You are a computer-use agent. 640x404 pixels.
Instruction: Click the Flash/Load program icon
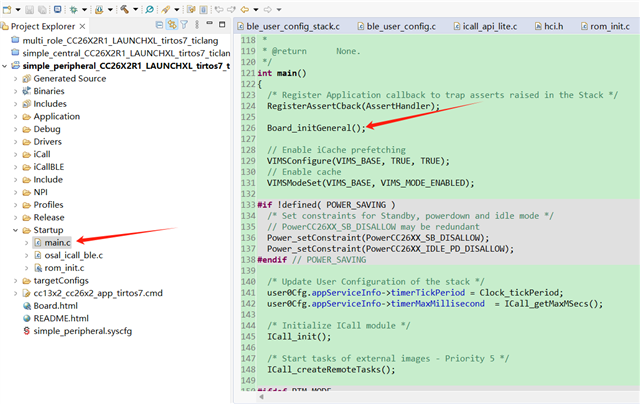[x=99, y=9]
